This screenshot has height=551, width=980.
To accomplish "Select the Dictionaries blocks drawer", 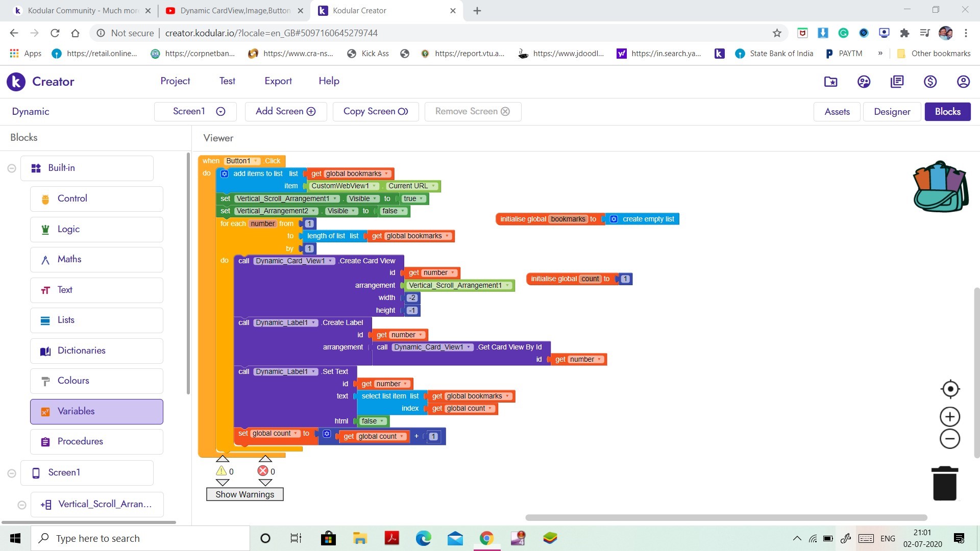I will pos(96,351).
